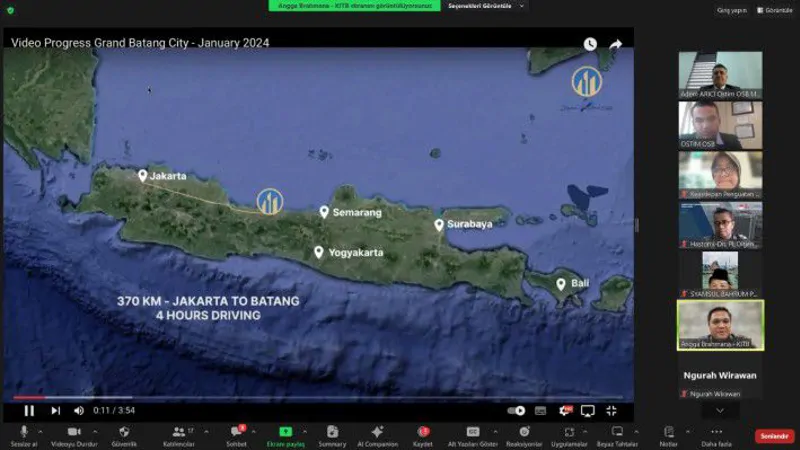Click the share arrow on video

click(615, 44)
